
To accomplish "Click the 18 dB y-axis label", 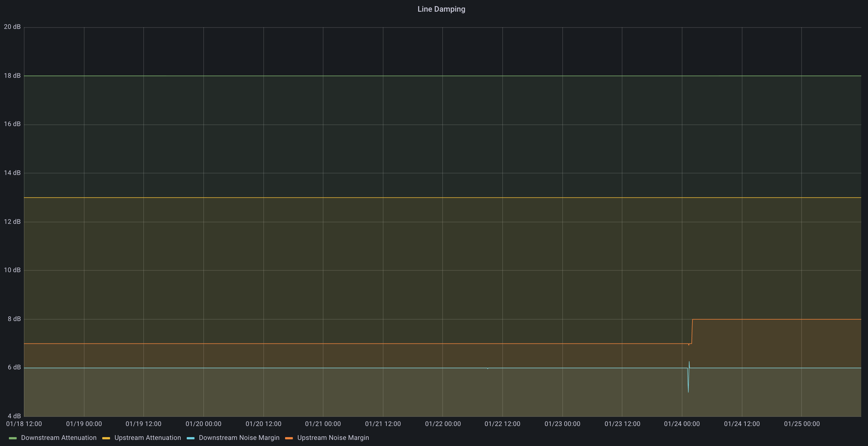I will pyautogui.click(x=12, y=76).
